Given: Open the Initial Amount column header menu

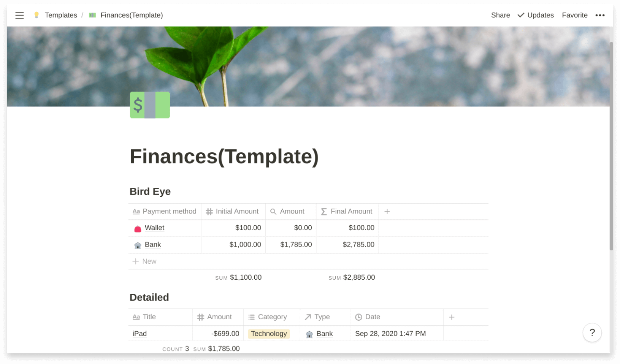Looking at the screenshot, I should 233,212.
